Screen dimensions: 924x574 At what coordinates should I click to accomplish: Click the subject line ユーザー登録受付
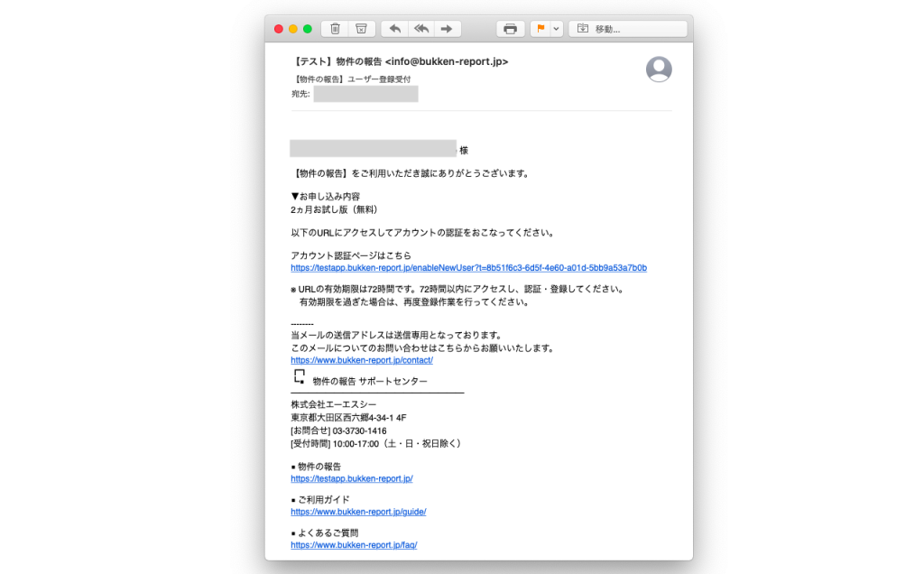coord(379,79)
